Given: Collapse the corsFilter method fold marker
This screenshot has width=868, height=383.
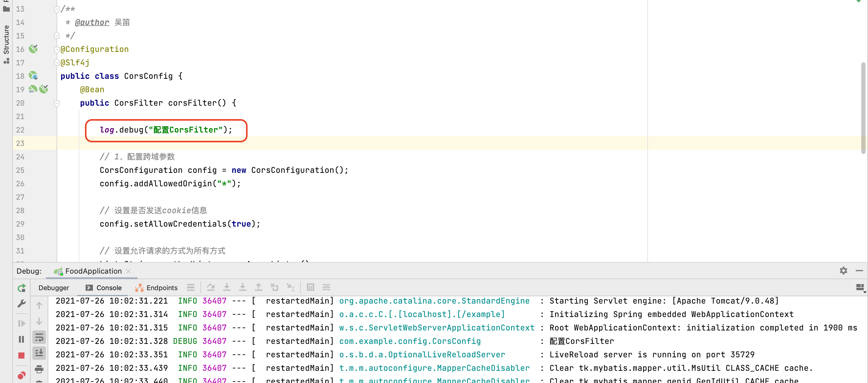Looking at the screenshot, I should (x=57, y=103).
